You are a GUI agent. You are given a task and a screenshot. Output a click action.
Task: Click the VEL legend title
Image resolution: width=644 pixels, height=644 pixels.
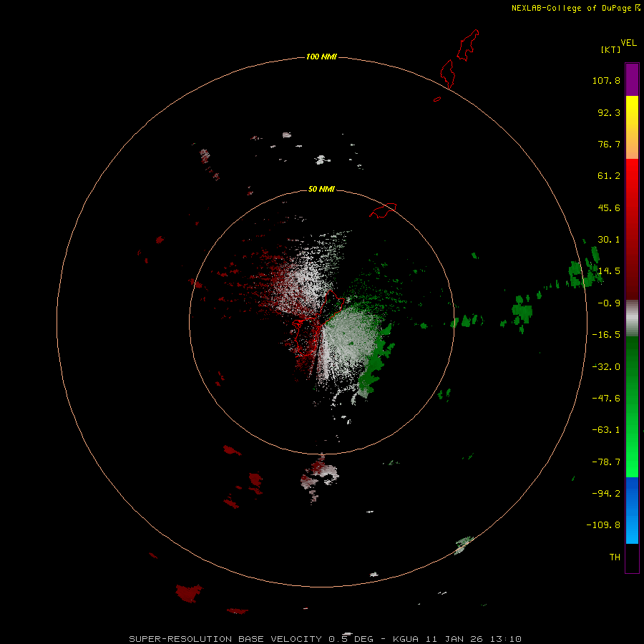[x=628, y=43]
